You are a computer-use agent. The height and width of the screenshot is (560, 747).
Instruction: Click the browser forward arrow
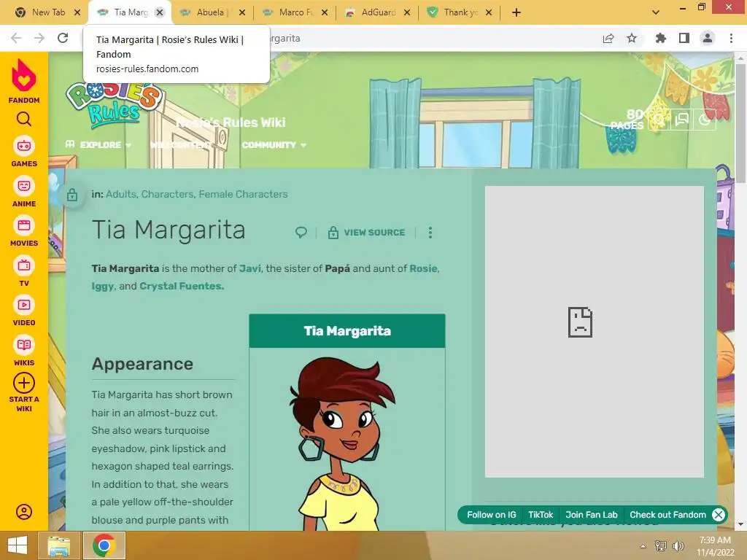coord(39,38)
